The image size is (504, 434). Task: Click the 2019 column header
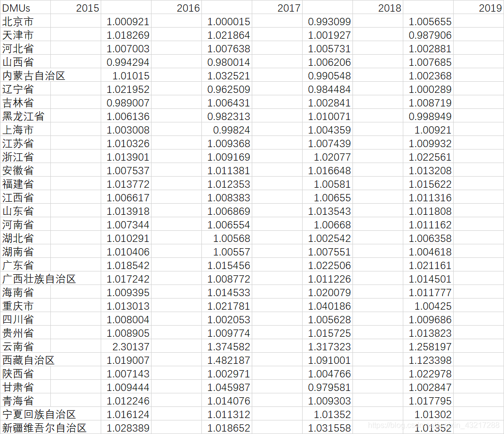coord(478,7)
